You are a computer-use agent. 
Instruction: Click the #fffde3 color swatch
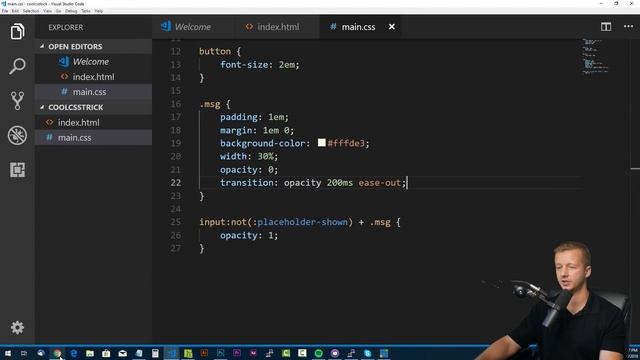click(322, 142)
